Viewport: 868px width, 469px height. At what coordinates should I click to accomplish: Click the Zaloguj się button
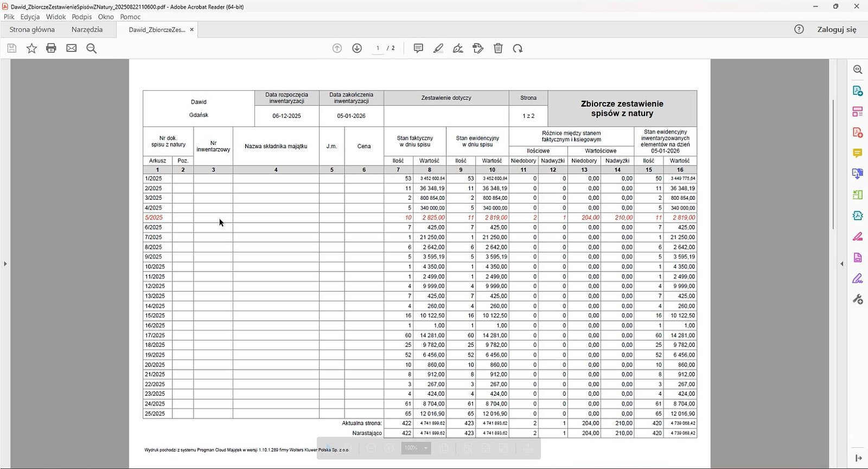coord(837,29)
